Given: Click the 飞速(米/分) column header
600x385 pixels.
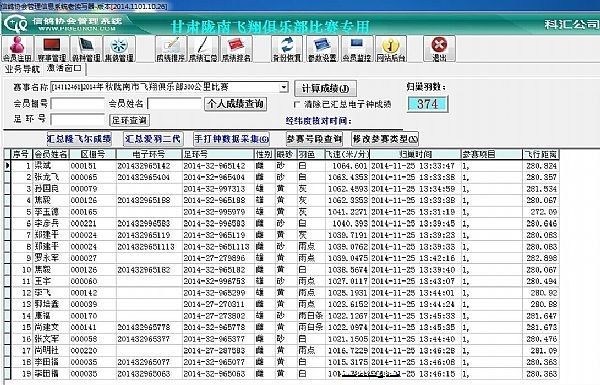Looking at the screenshot, I should click(x=347, y=154).
